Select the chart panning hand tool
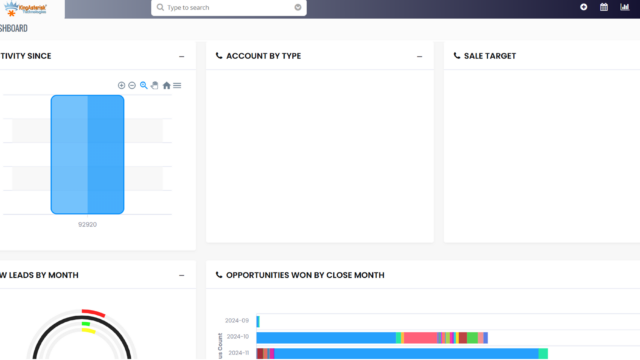 (154, 85)
